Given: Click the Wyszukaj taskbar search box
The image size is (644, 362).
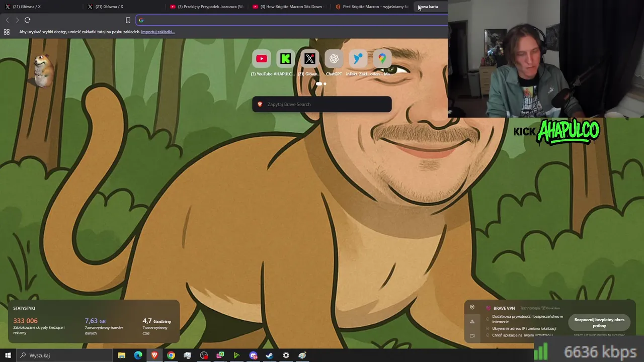Looking at the screenshot, I should 65,355.
